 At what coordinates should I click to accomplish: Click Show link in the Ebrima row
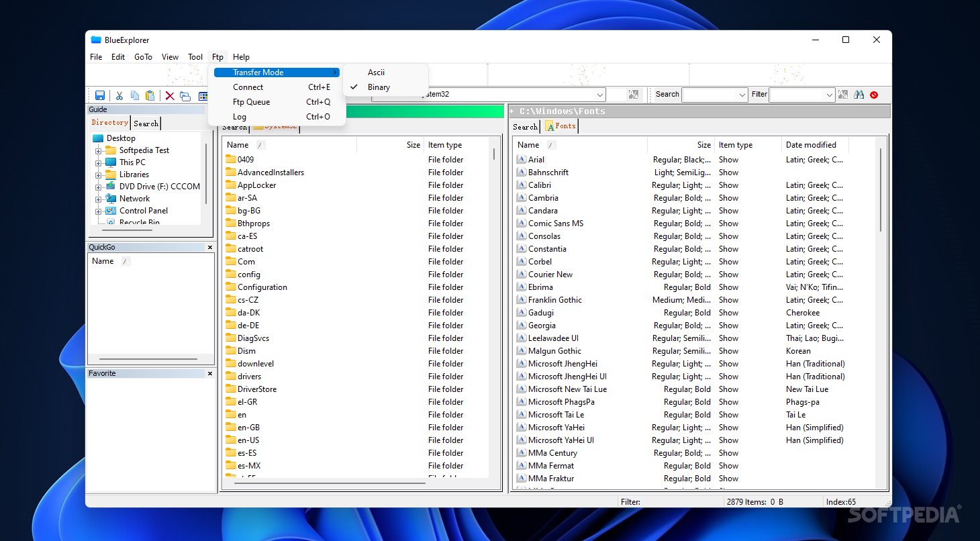[728, 287]
